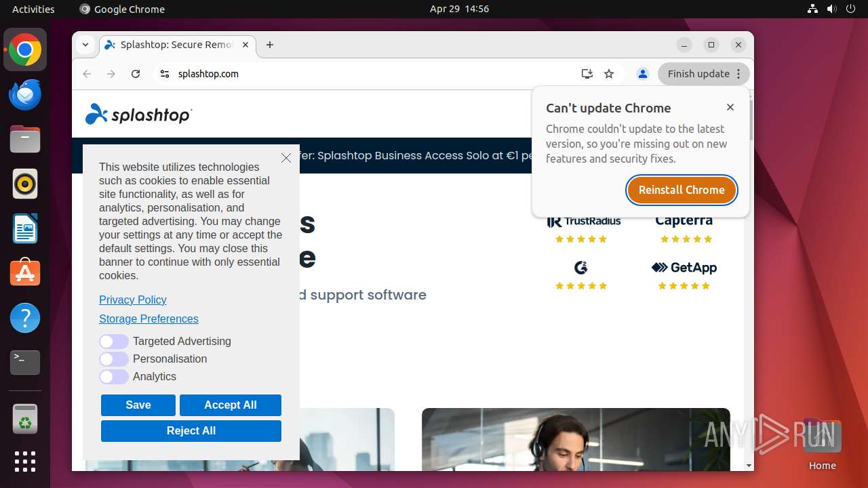This screenshot has height=488, width=868.
Task: Close the Splashtop browser tab
Action: tap(245, 45)
